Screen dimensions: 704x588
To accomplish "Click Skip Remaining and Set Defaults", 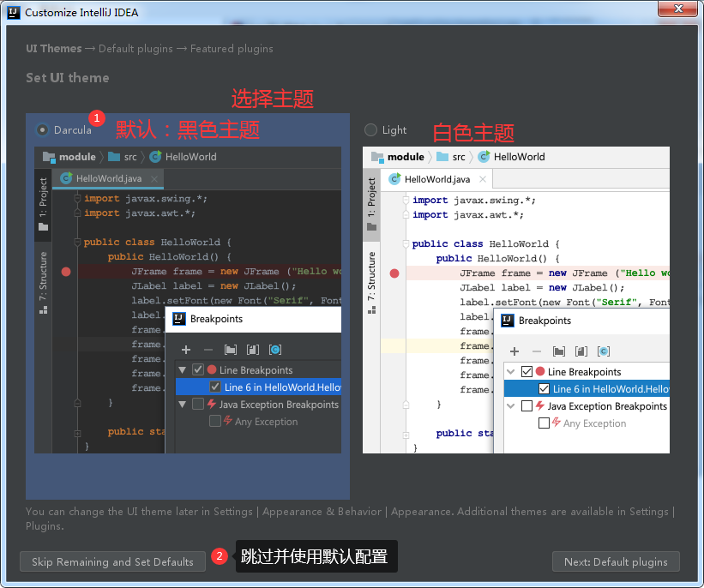I will click(x=112, y=561).
